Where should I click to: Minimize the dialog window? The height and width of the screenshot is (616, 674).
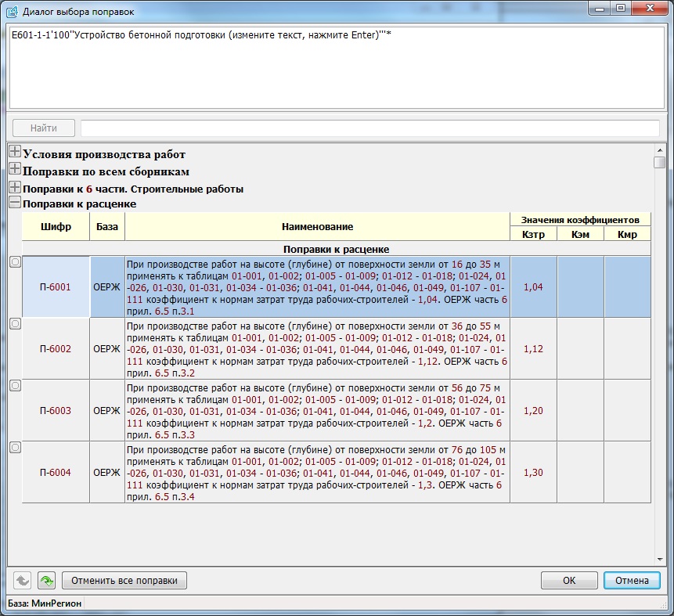point(598,10)
